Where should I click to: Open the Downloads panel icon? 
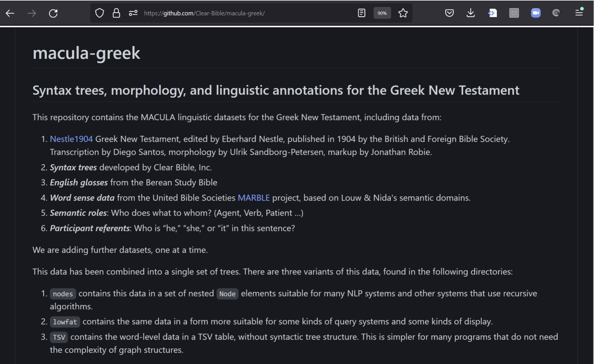[471, 13]
